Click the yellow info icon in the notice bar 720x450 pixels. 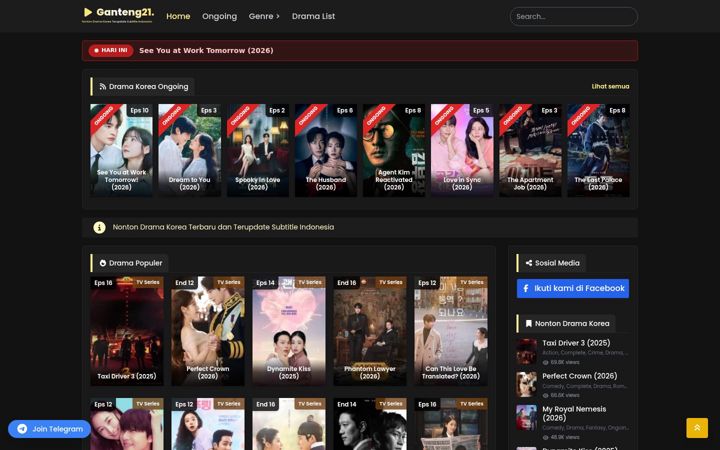[99, 227]
